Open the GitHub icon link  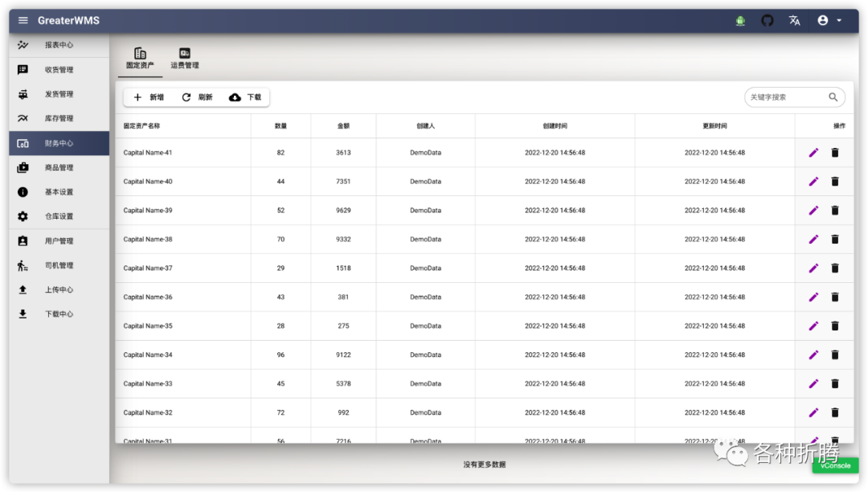(x=768, y=21)
